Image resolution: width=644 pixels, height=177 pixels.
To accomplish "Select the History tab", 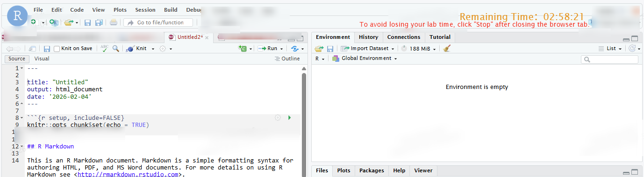I will coord(368,37).
